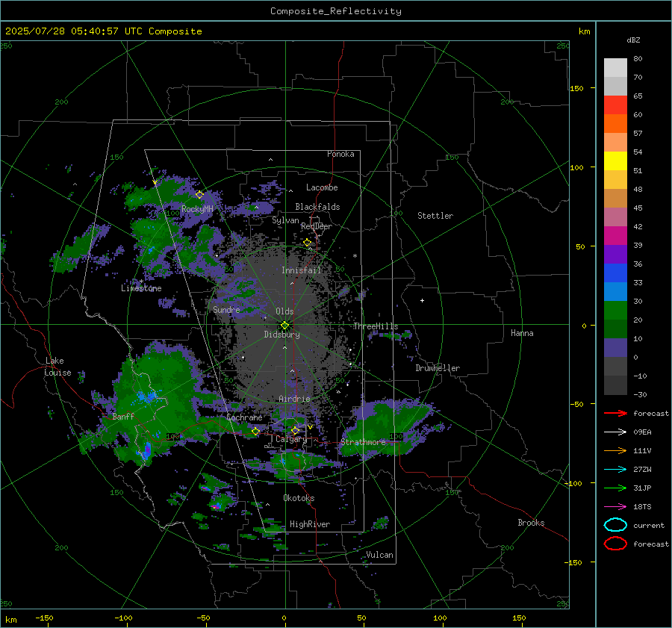Click the Composite_Reflectivity title
The width and height of the screenshot is (672, 628).
click(x=336, y=11)
